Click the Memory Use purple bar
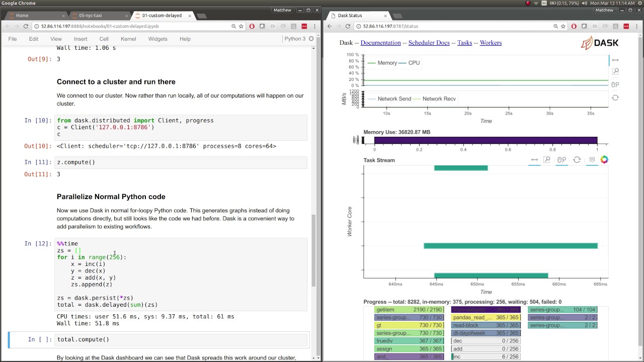The width and height of the screenshot is (644, 362). click(486, 141)
